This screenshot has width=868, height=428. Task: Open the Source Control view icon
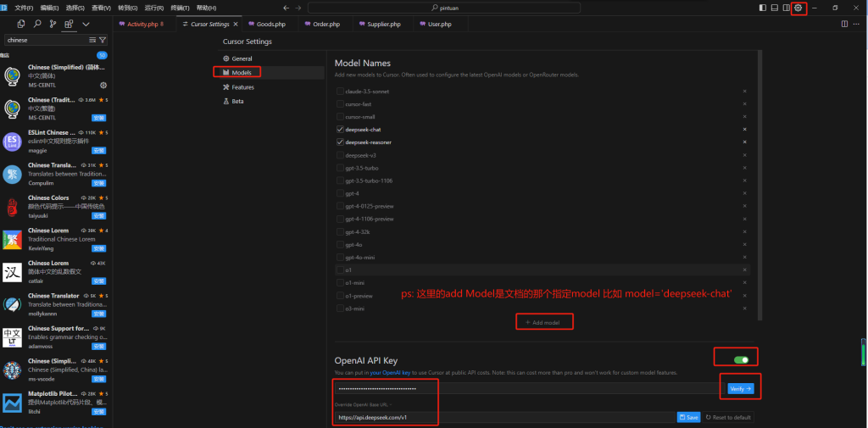[x=53, y=24]
